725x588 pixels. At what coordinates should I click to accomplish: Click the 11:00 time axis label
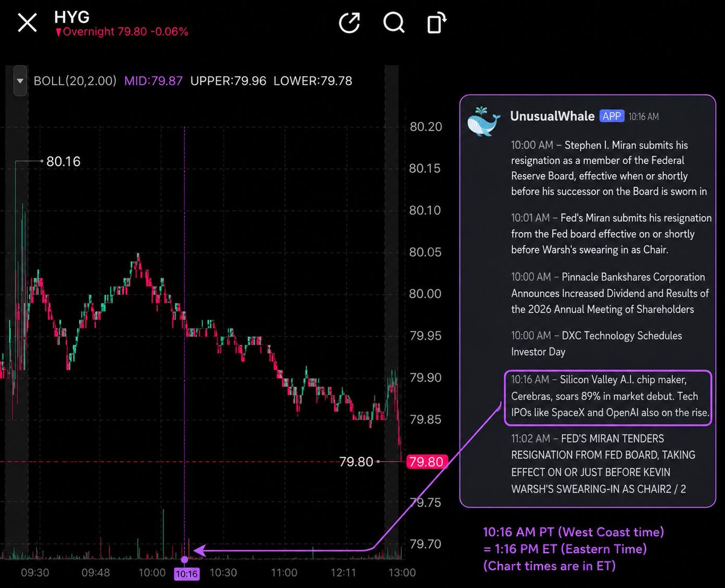[284, 573]
